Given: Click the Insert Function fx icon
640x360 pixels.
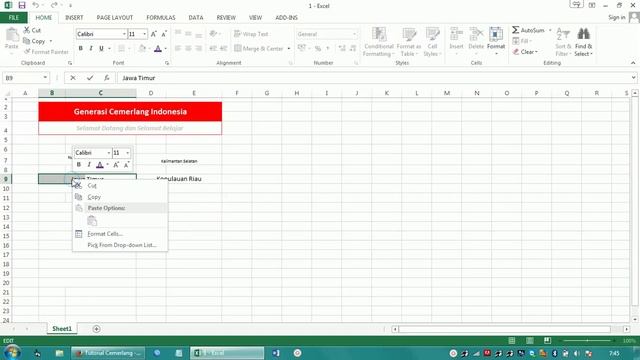Looking at the screenshot, I should coord(106,78).
